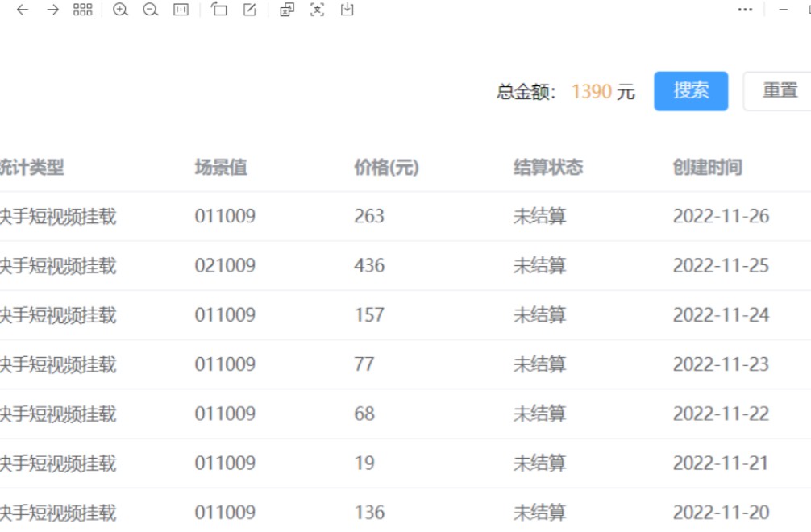
Task: Open the edit pencil icon
Action: (249, 10)
